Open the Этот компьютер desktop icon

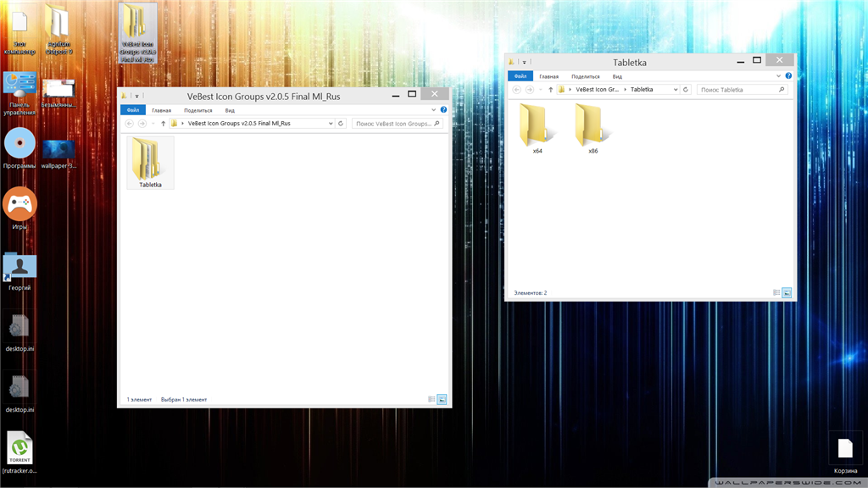pyautogui.click(x=19, y=31)
